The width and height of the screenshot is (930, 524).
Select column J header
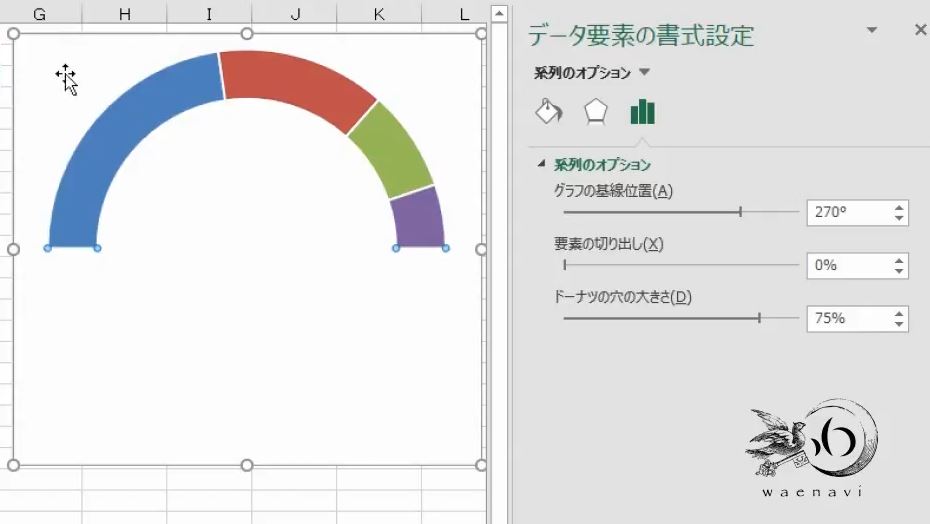click(295, 13)
